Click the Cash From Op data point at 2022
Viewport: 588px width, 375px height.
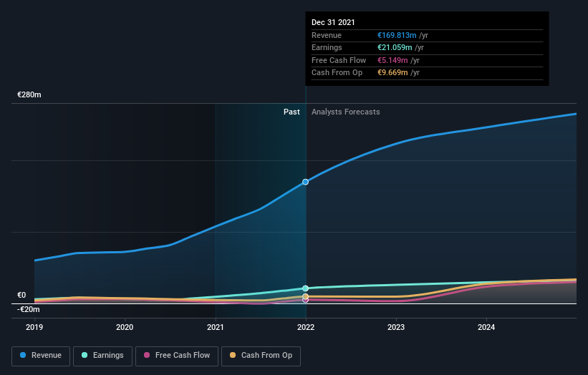pyautogui.click(x=305, y=296)
